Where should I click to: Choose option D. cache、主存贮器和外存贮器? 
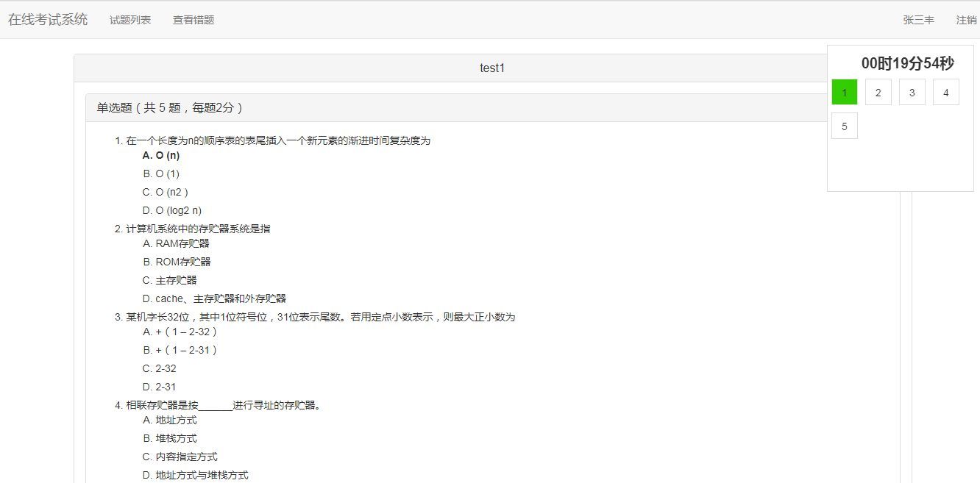pyautogui.click(x=214, y=298)
